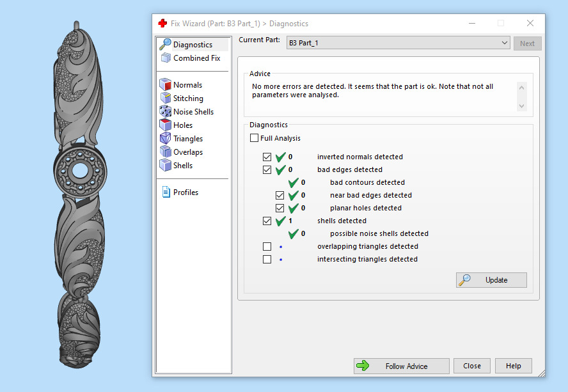Click the green check beside possible noise shells
The width and height of the screenshot is (568, 392).
click(x=293, y=233)
